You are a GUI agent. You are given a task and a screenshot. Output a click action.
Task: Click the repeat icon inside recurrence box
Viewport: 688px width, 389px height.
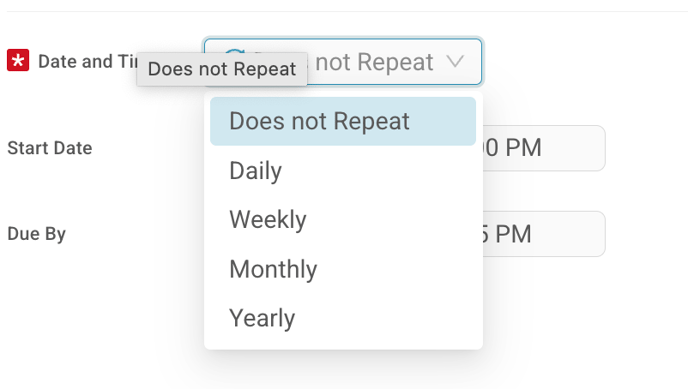click(235, 51)
